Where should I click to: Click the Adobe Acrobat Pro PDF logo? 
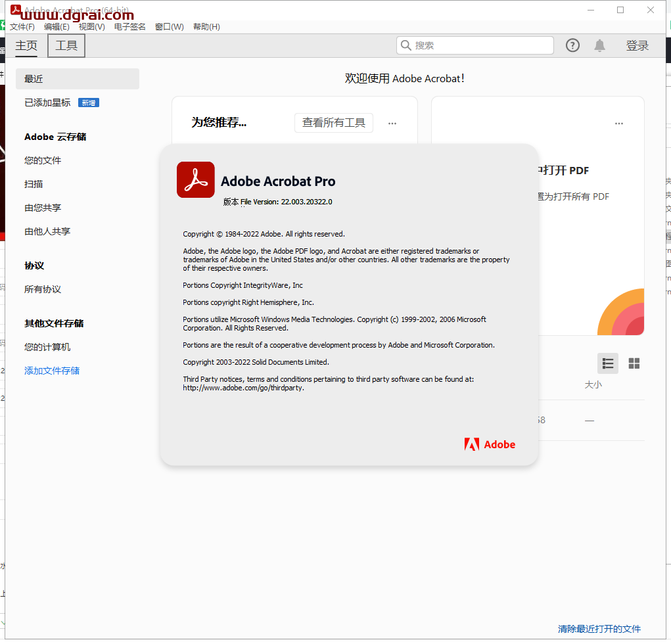pos(196,179)
